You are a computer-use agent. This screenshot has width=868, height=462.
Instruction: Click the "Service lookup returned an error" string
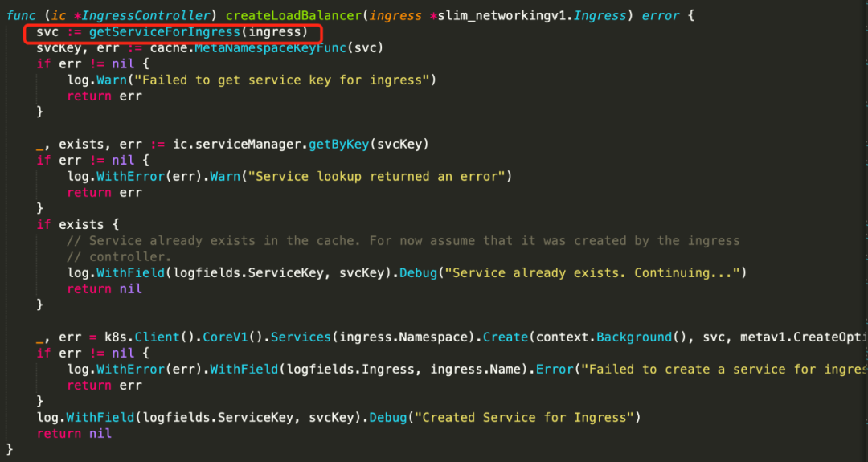[376, 177]
